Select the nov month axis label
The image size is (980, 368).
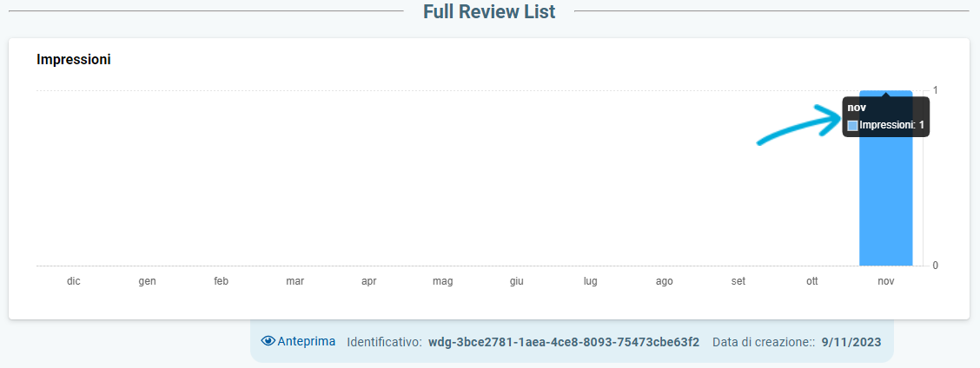click(885, 281)
